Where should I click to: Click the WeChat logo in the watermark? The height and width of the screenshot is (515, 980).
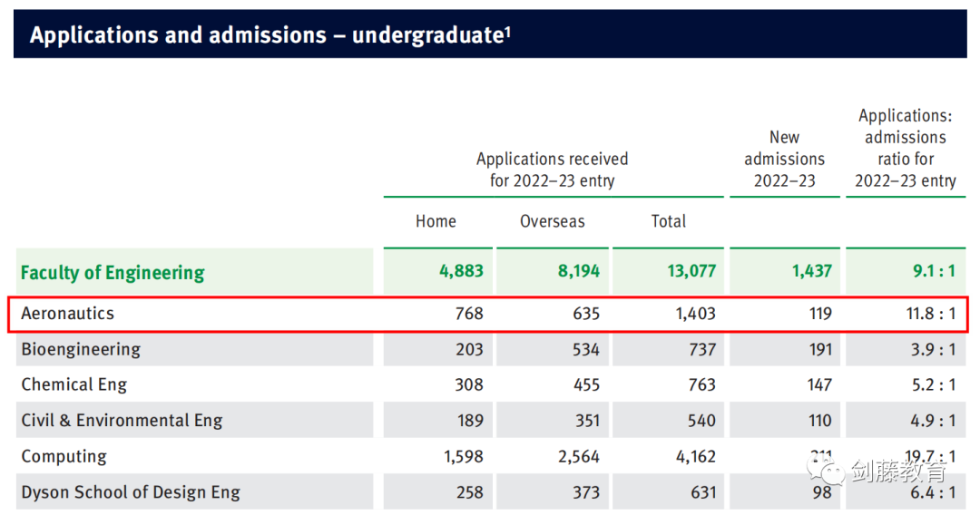[826, 470]
